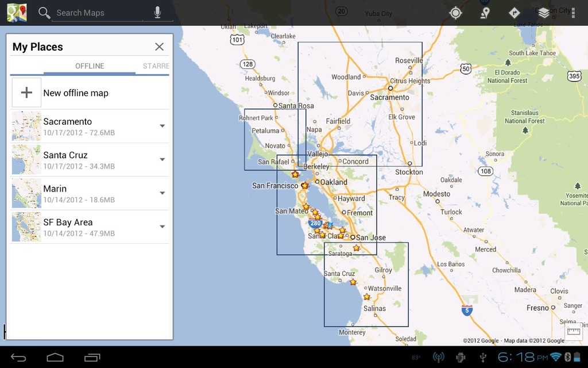Open the Sacramento offline map thumbnail

tap(26, 126)
